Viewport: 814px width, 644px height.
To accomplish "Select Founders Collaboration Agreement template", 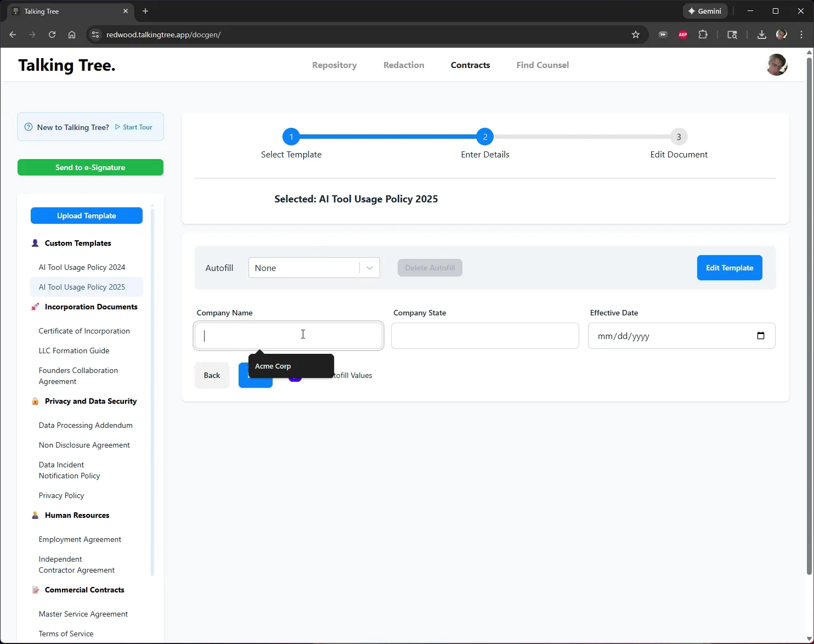I will tap(78, 376).
